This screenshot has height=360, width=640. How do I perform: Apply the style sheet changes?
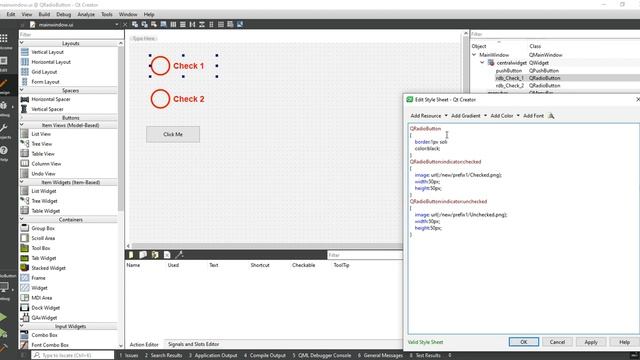[591, 342]
